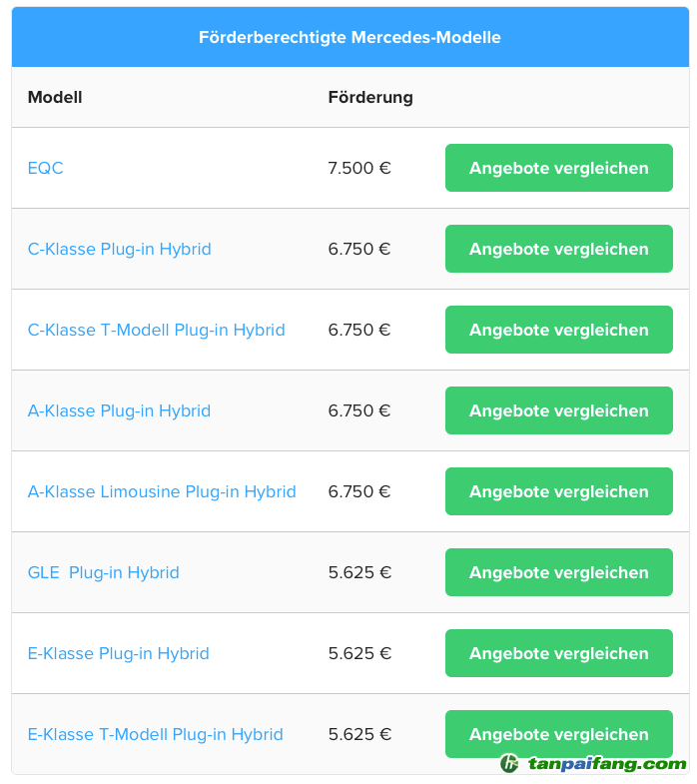Compare offers for A-Klasse Limousine Plug-in Hybrid
Screen dimensions: 697x784
559,492
